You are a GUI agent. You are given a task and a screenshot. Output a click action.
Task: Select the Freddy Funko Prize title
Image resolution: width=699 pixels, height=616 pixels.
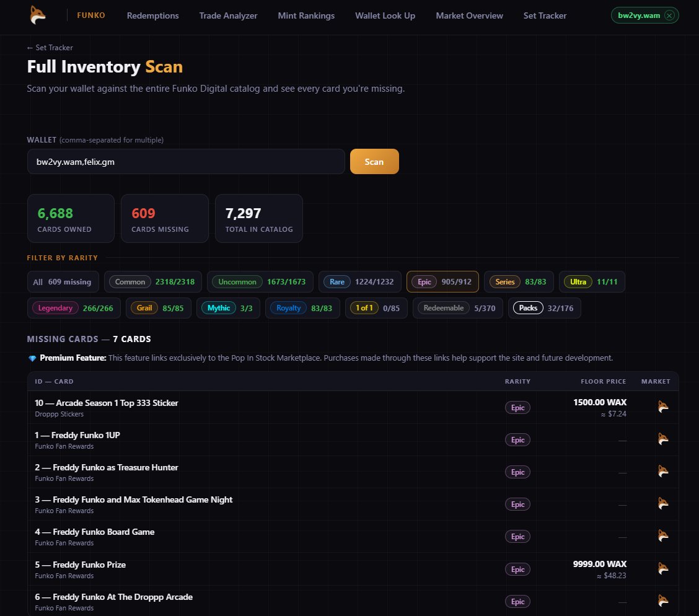[x=80, y=565]
